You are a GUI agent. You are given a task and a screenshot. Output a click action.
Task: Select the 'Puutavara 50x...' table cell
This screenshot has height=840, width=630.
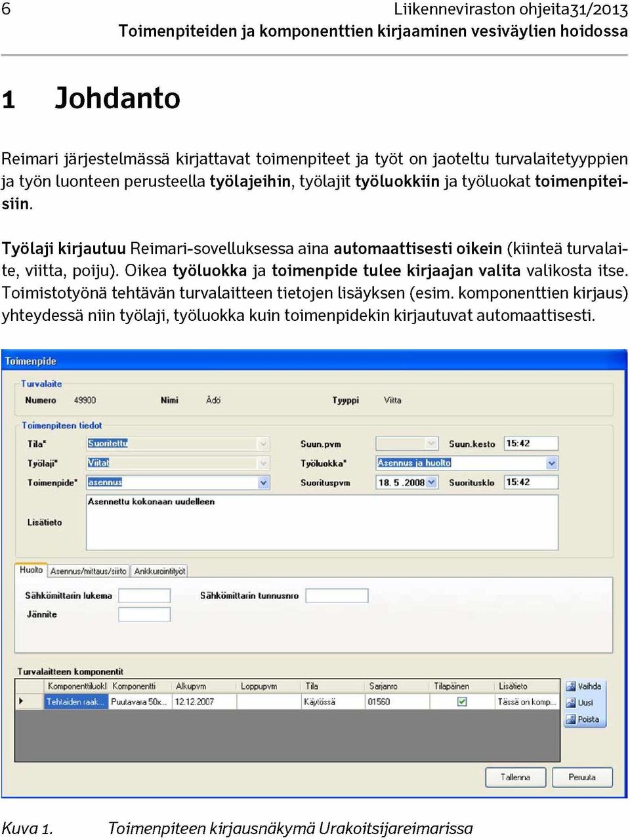pyautogui.click(x=140, y=702)
